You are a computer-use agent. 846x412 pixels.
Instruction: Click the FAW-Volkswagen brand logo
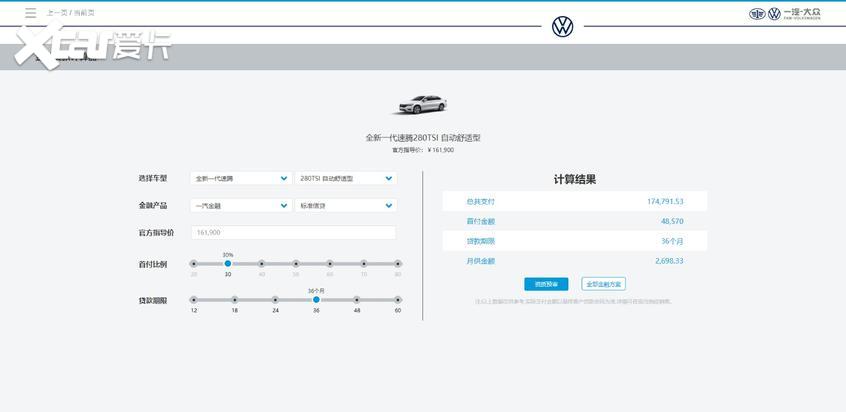[x=784, y=14]
